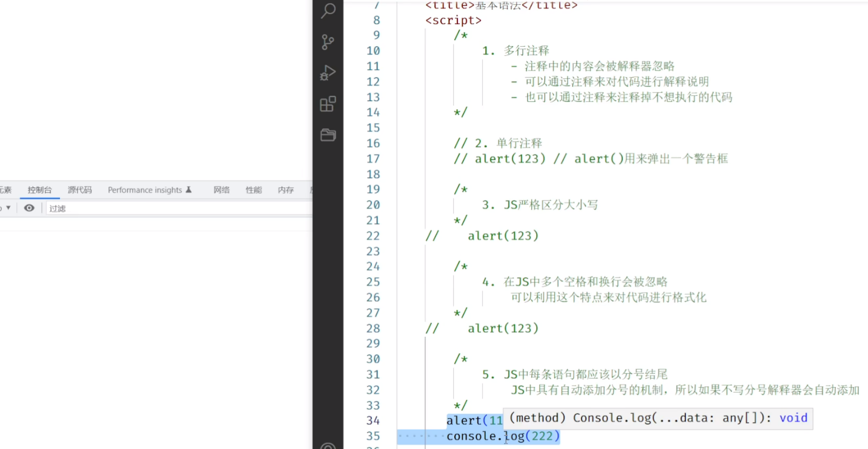This screenshot has height=449, width=868.
Task: Click line number 35 in the gutter
Action: tap(373, 436)
